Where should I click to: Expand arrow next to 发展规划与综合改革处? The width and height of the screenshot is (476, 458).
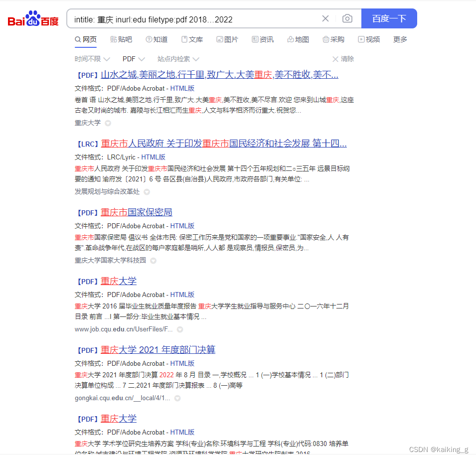tap(147, 192)
